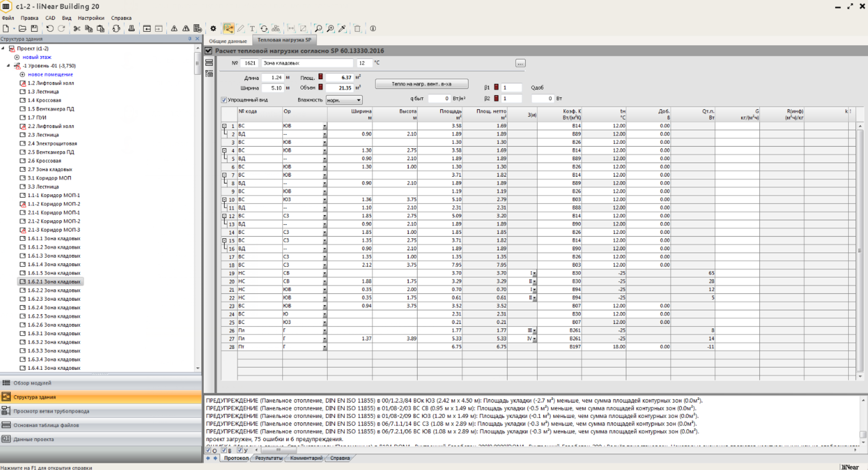Uncheck the Упрощенный вид checkbox
The image size is (868, 470).
[224, 100]
